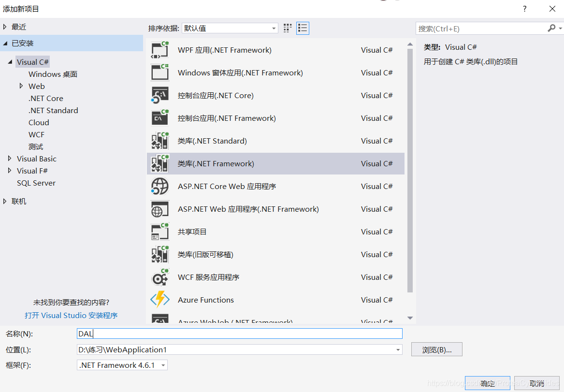This screenshot has width=564, height=392.
Task: Click the Windows 窗体应用 template icon
Action: coord(160,73)
